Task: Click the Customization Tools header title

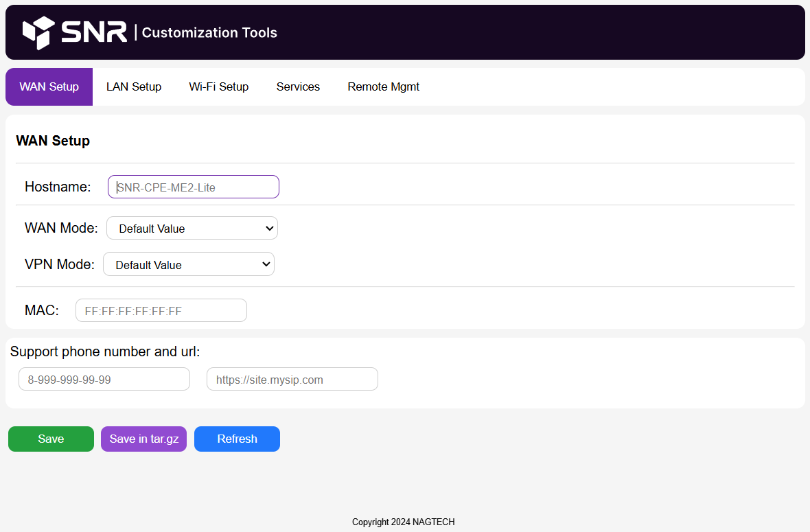Action: (x=209, y=32)
